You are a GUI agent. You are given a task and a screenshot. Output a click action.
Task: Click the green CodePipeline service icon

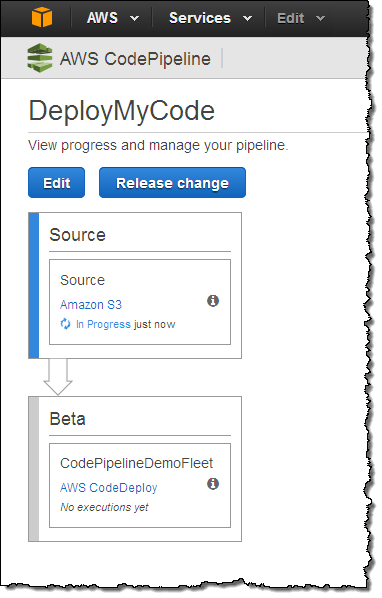pyautogui.click(x=40, y=58)
